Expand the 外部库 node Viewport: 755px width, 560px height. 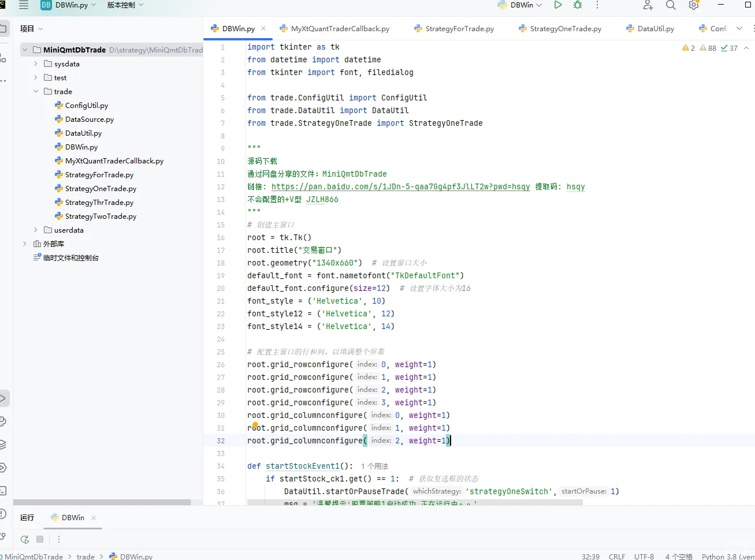tap(25, 244)
